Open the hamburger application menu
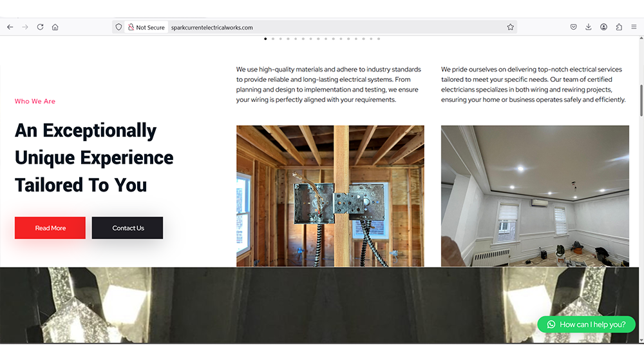Screen dimensions: 644x363 pos(634,27)
